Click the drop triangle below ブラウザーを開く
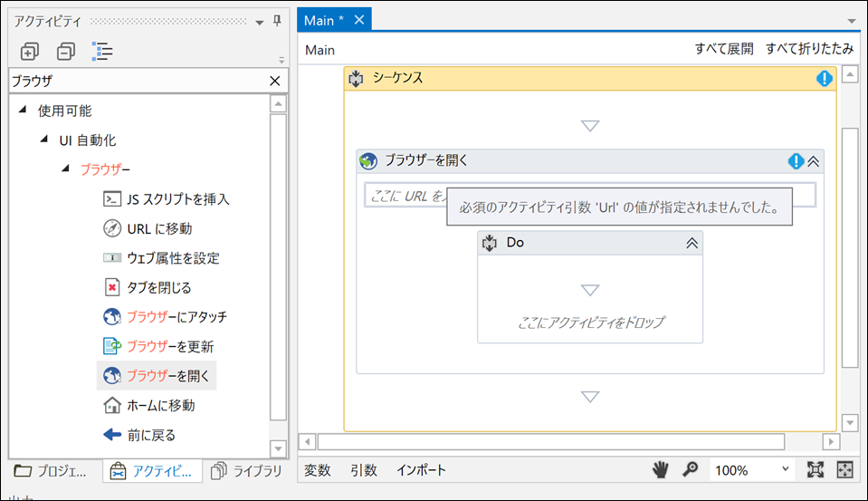 coord(590,396)
